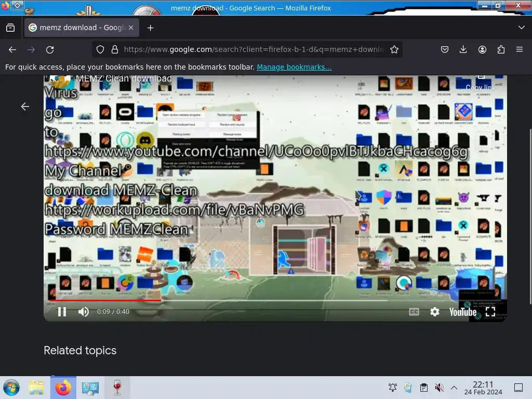
Task: Open Wine glass taskbar icon
Action: point(117,388)
